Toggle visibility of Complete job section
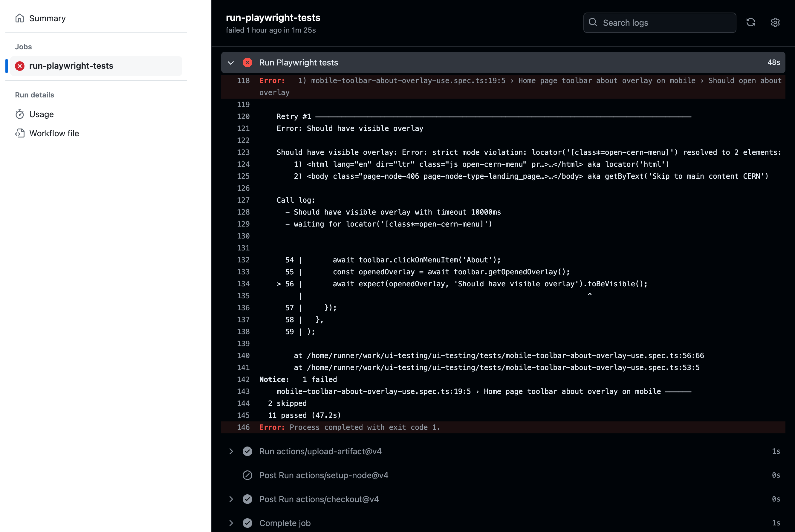Screen dimensions: 795x532 coord(231,522)
